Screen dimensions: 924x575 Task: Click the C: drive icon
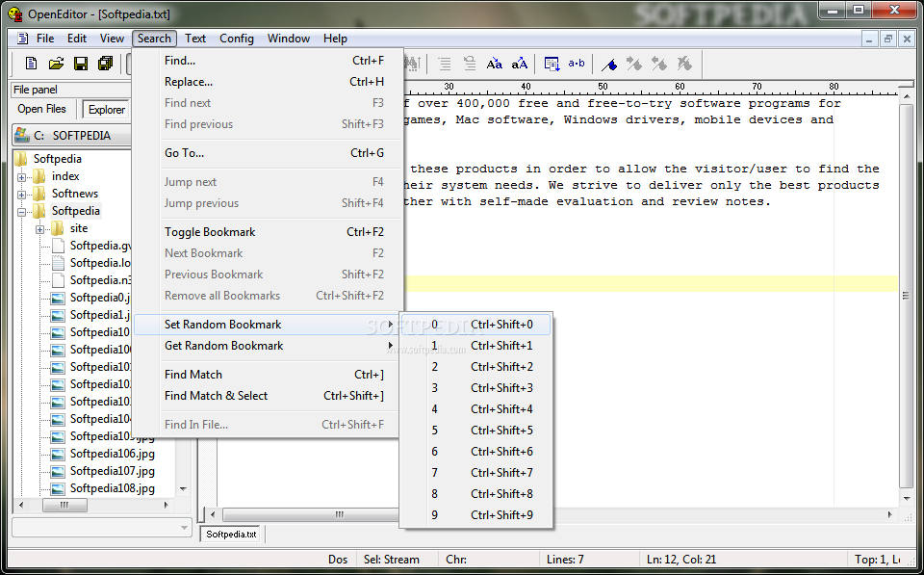[x=22, y=135]
